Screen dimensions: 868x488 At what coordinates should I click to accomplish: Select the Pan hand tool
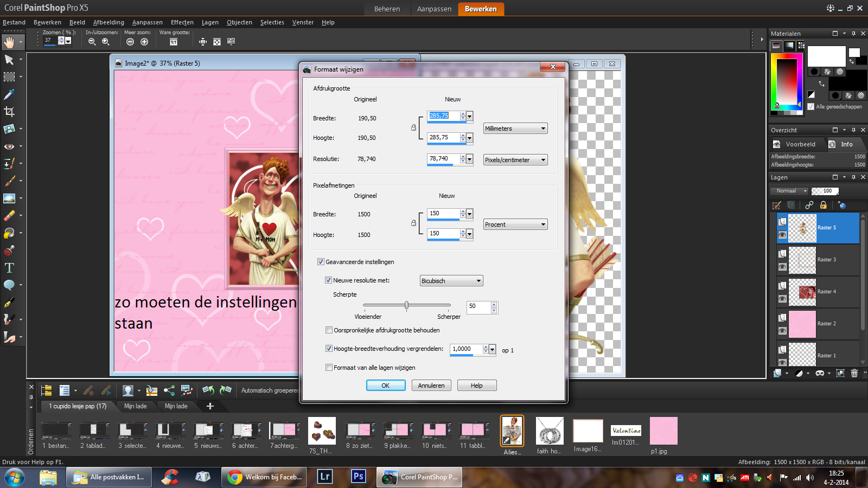coord(9,42)
